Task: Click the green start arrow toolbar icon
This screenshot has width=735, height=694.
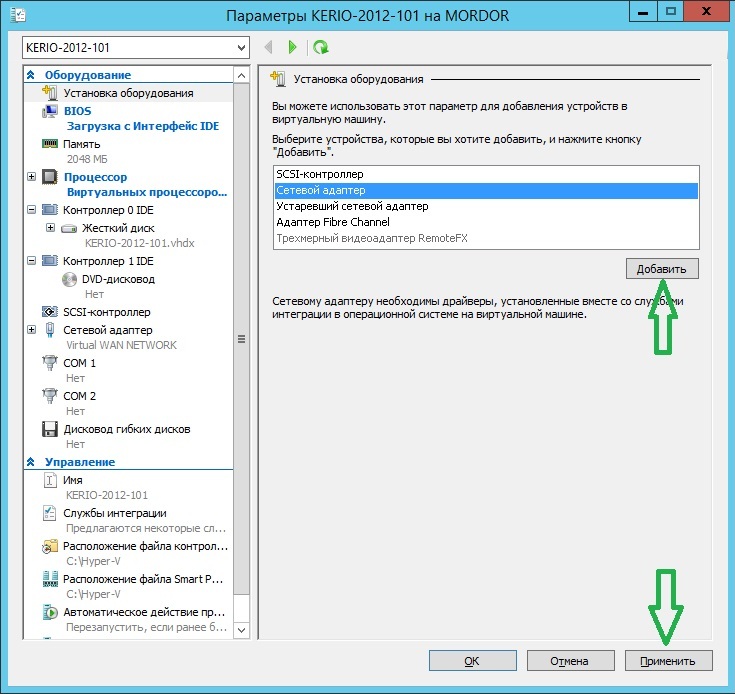Action: [x=292, y=47]
